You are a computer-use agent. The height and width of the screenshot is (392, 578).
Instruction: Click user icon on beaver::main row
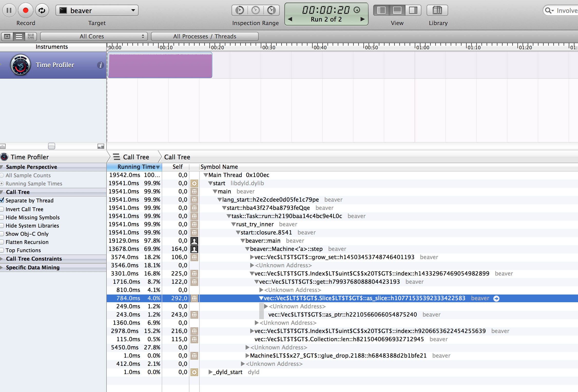click(x=194, y=241)
